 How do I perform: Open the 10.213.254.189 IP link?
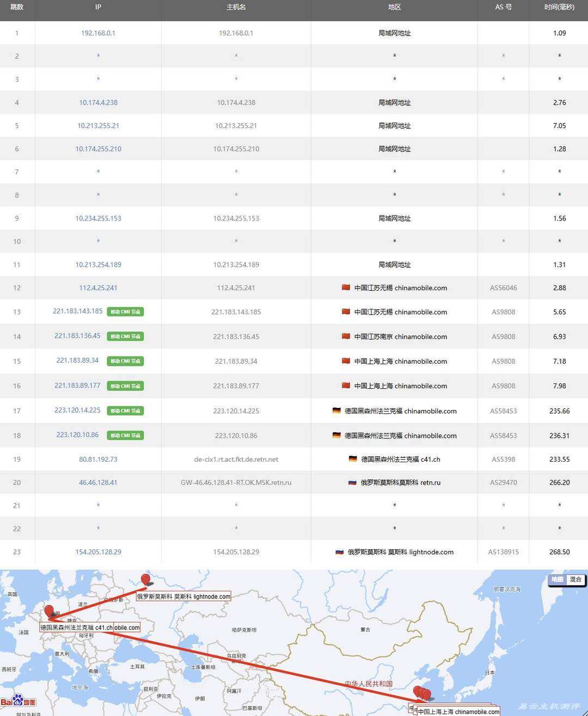[98, 265]
